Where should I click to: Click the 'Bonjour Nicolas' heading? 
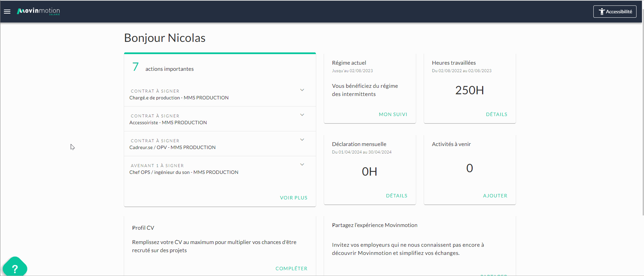[x=165, y=38]
